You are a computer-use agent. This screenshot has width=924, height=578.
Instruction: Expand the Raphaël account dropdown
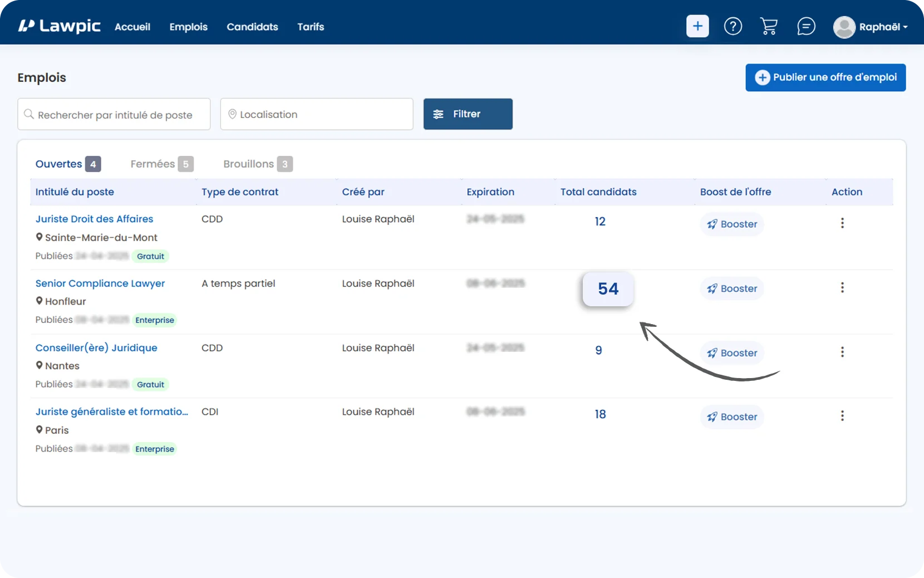[x=870, y=27]
